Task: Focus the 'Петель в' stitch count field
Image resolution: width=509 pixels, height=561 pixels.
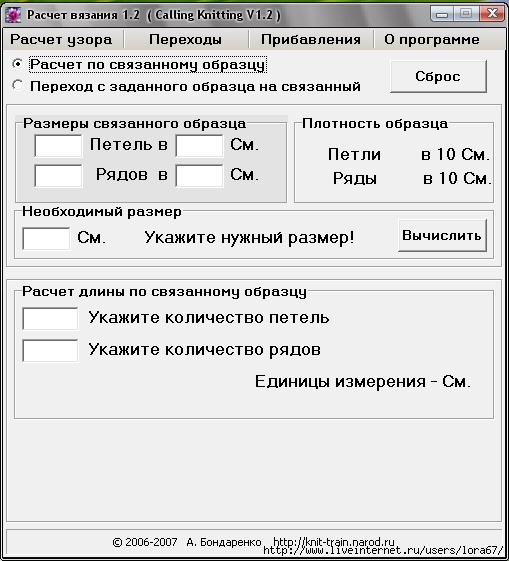Action: tap(58, 146)
